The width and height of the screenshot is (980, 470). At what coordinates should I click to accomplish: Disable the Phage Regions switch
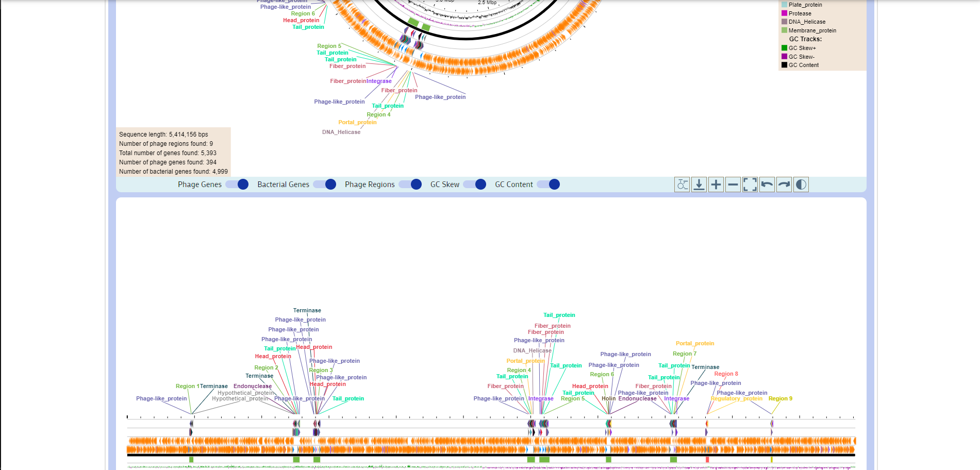point(410,184)
